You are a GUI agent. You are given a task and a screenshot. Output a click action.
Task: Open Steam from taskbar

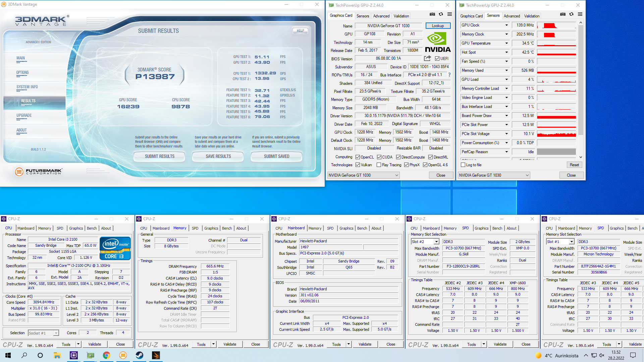pyautogui.click(x=140, y=355)
